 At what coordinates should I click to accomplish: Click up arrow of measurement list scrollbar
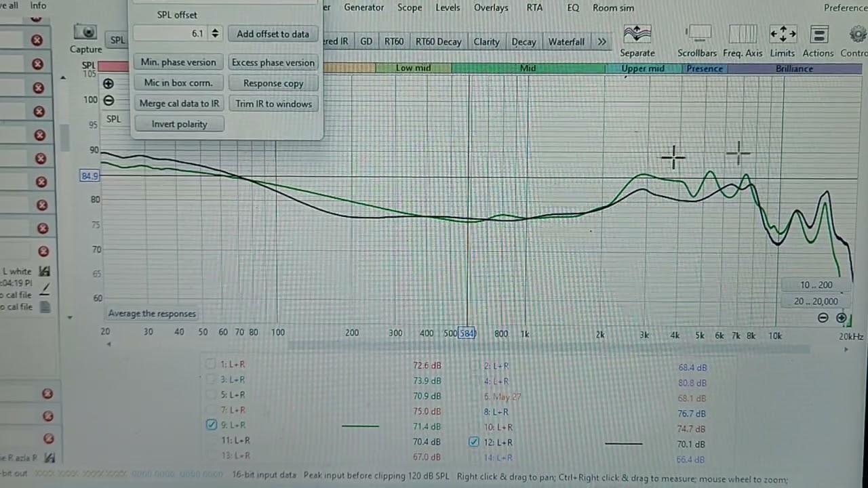click(x=63, y=77)
